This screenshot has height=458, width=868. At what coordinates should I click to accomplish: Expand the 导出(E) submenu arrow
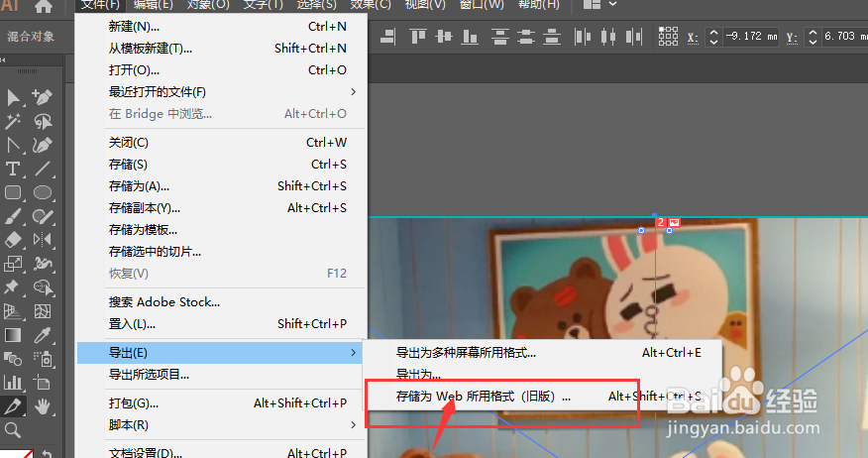tap(353, 353)
